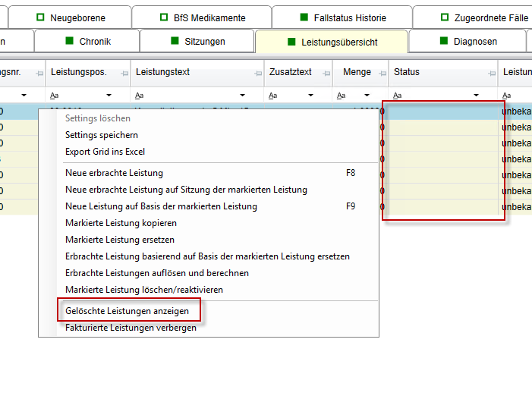This screenshot has height=399, width=532.
Task: Sort by the Zusatztext column header
Action: pyautogui.click(x=291, y=72)
